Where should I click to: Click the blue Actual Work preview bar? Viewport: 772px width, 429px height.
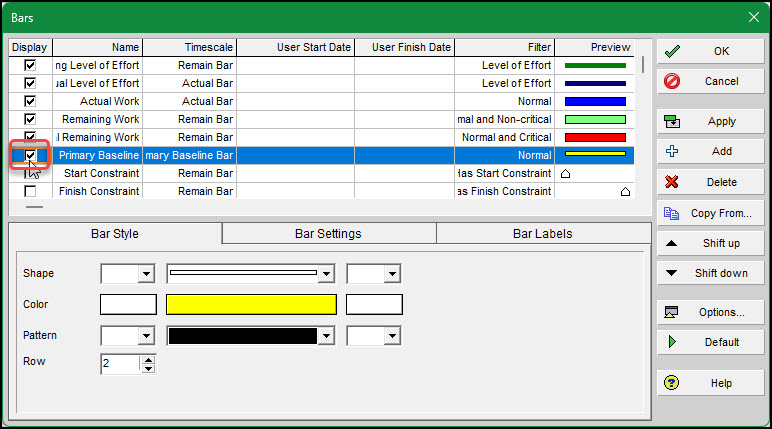click(x=595, y=101)
